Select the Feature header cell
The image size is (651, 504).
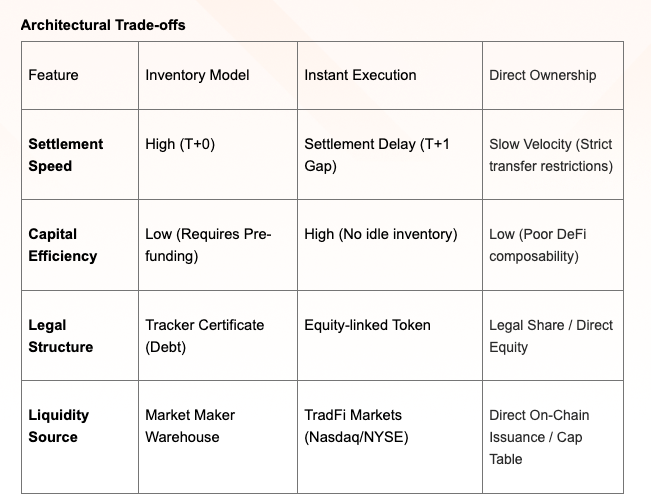click(80, 76)
